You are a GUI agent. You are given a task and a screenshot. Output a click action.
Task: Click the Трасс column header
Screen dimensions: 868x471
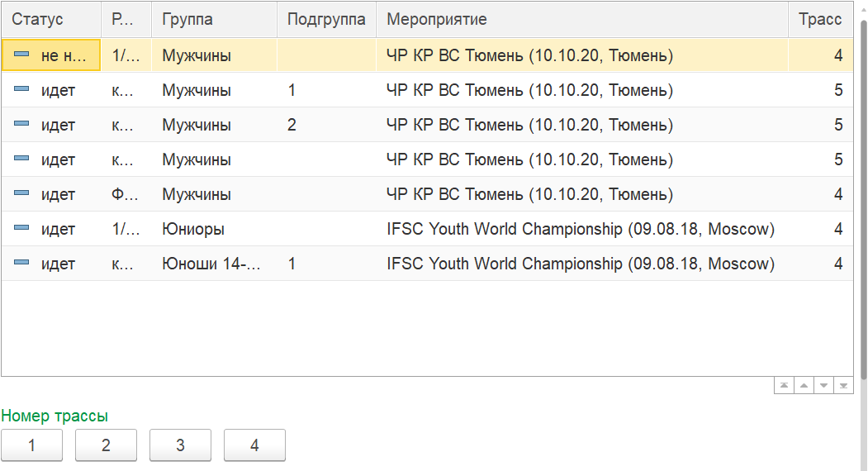pos(820,20)
